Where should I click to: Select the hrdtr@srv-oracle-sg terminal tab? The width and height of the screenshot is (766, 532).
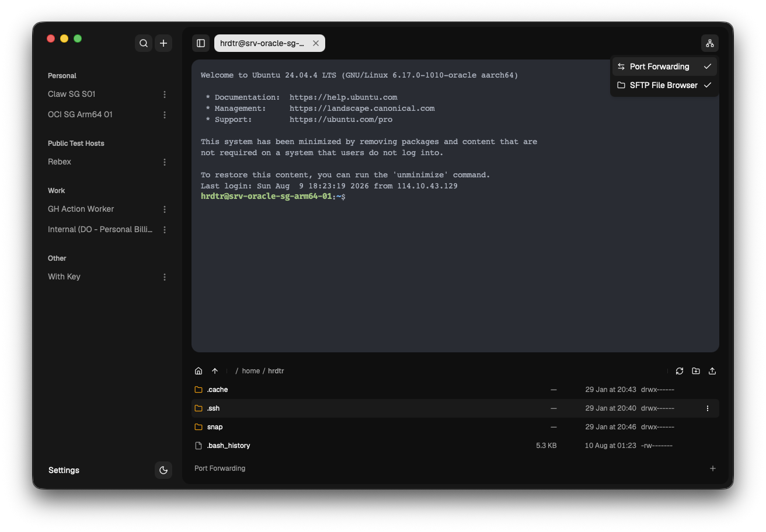pyautogui.click(x=270, y=43)
